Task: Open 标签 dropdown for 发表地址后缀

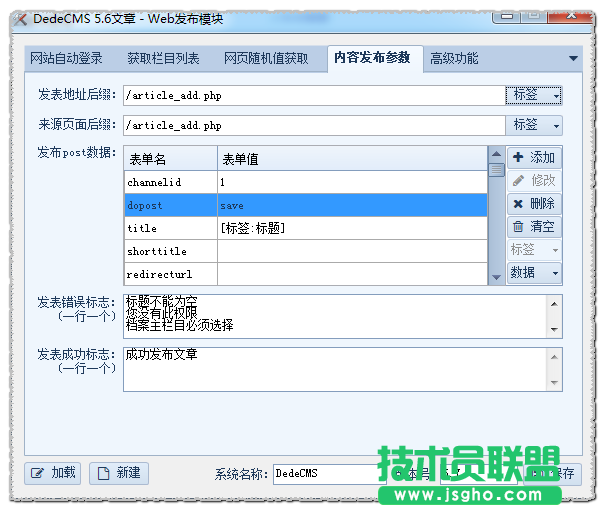Action: click(x=534, y=95)
